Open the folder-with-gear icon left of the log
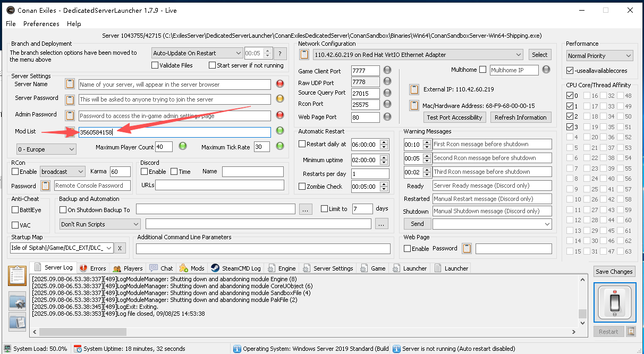The image size is (644, 354). (x=18, y=301)
